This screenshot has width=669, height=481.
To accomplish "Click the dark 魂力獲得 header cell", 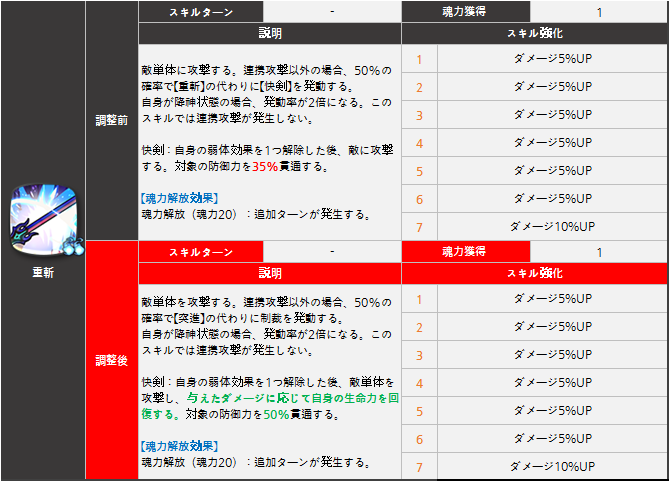I will 465,12.
